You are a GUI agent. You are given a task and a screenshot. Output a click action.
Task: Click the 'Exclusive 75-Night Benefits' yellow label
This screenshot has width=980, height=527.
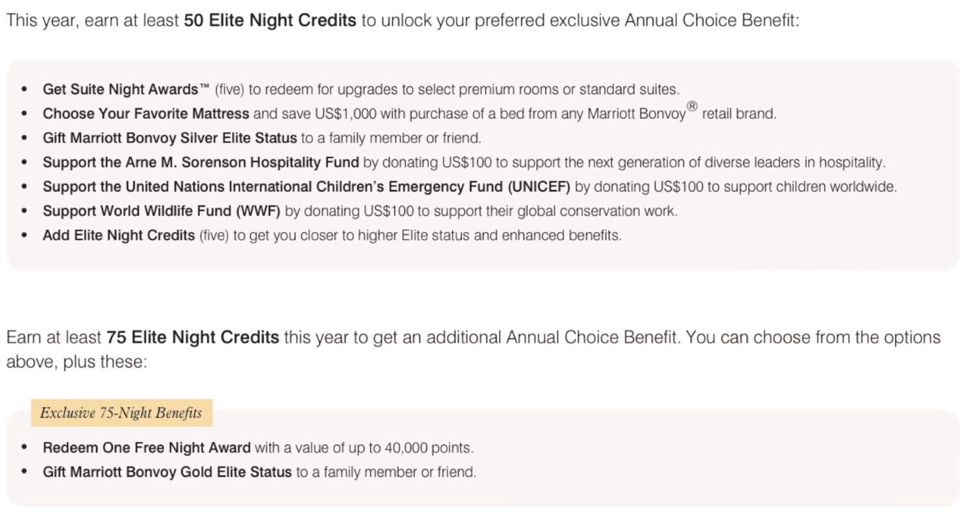pyautogui.click(x=122, y=413)
